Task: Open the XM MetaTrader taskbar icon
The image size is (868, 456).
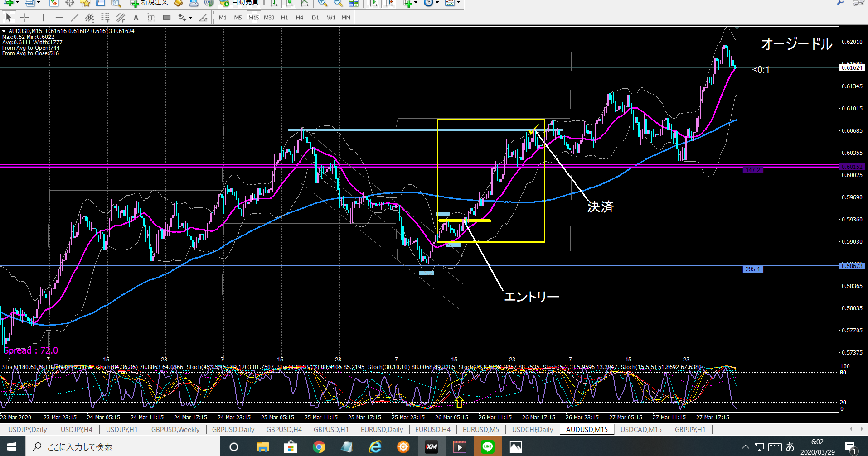Action: [431, 447]
